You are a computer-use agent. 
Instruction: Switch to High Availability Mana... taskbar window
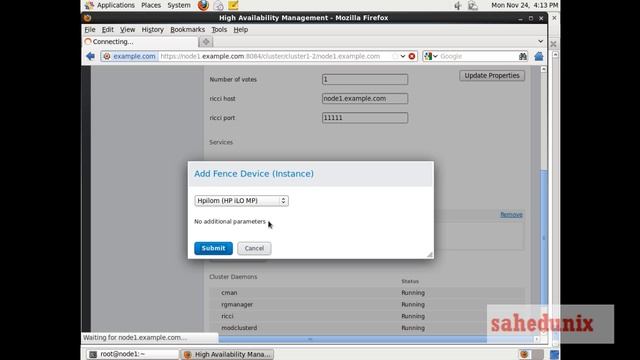click(x=227, y=354)
